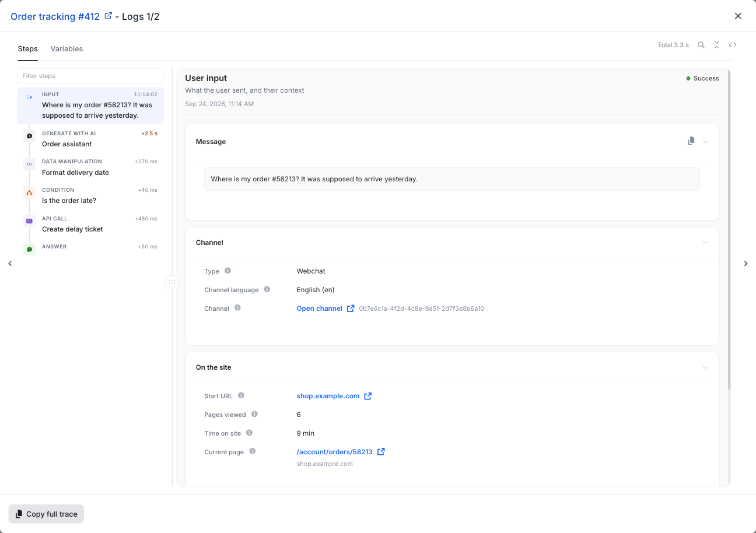Click the info icon next to Channel language
The width and height of the screenshot is (756, 533).
(x=267, y=289)
